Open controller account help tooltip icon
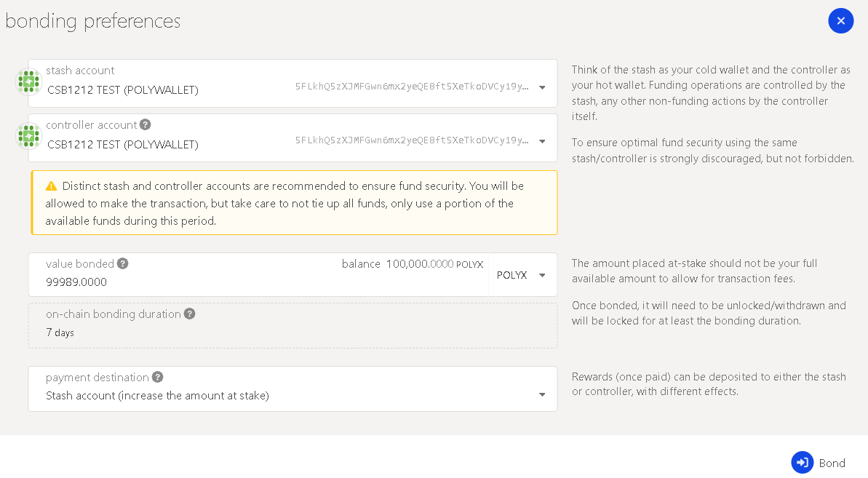This screenshot has width=868, height=478. pos(145,124)
